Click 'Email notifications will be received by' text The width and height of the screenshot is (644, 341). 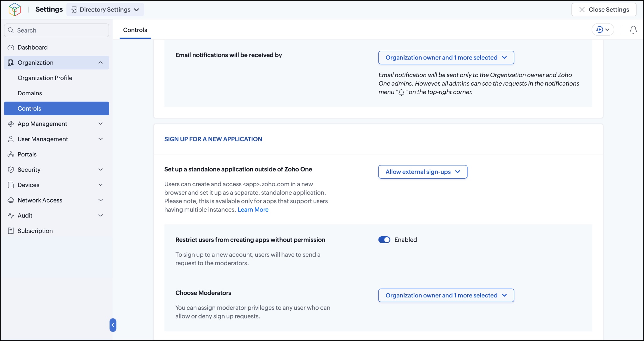(228, 55)
